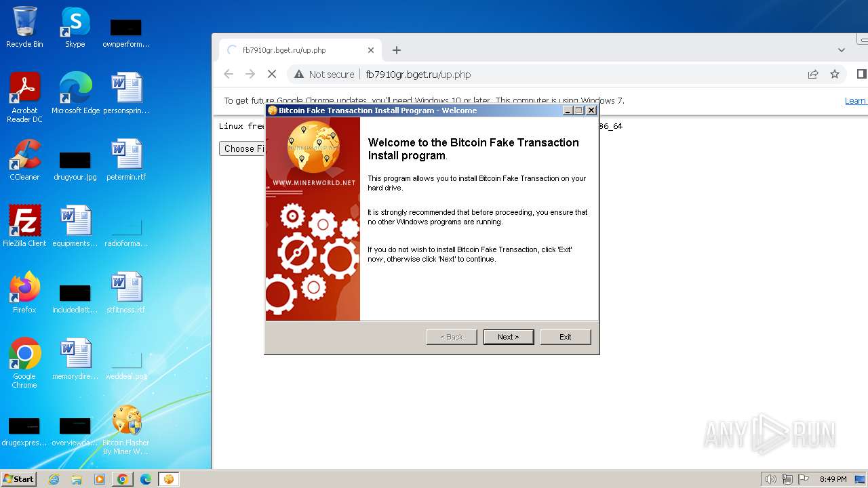Bookmark this page with the star icon

[835, 75]
